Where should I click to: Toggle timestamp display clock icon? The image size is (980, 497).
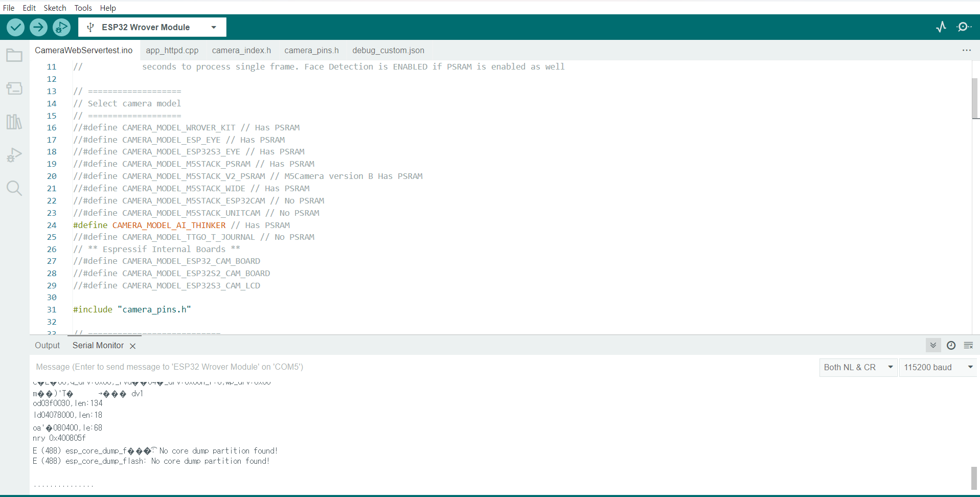(x=951, y=346)
